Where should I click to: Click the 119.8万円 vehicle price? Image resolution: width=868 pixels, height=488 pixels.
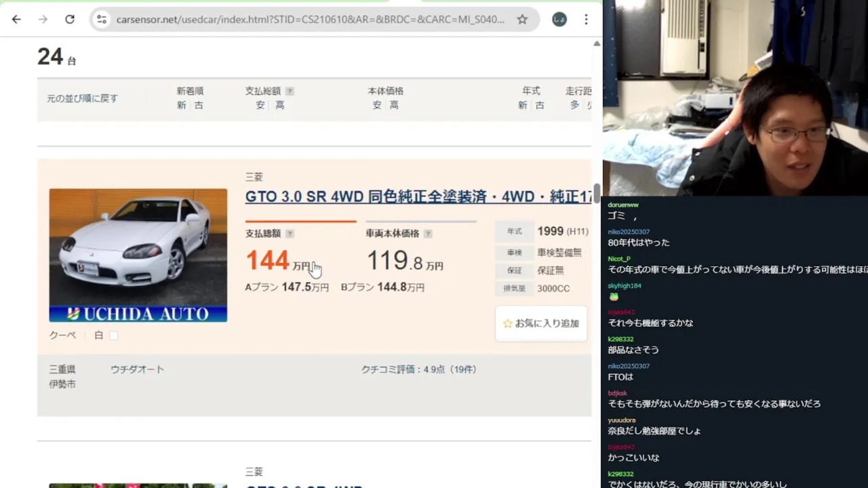point(405,261)
